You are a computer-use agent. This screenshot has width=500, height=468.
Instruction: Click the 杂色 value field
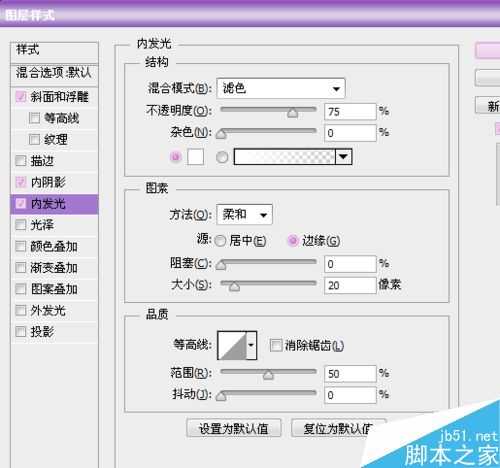pyautogui.click(x=350, y=133)
